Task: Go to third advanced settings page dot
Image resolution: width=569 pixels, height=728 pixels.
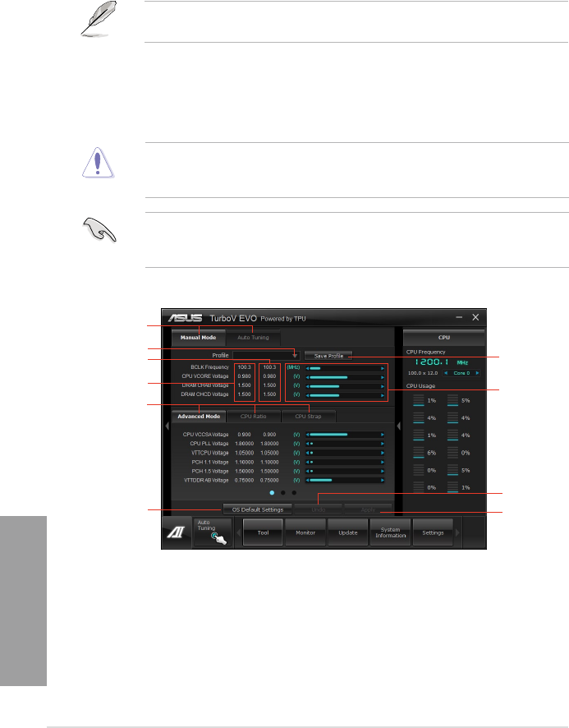Action: pyautogui.click(x=294, y=493)
